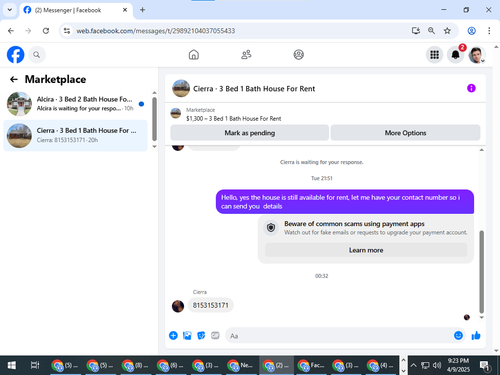500x375 pixels.
Task: Go back from Marketplace with arrow
Action: [14, 79]
